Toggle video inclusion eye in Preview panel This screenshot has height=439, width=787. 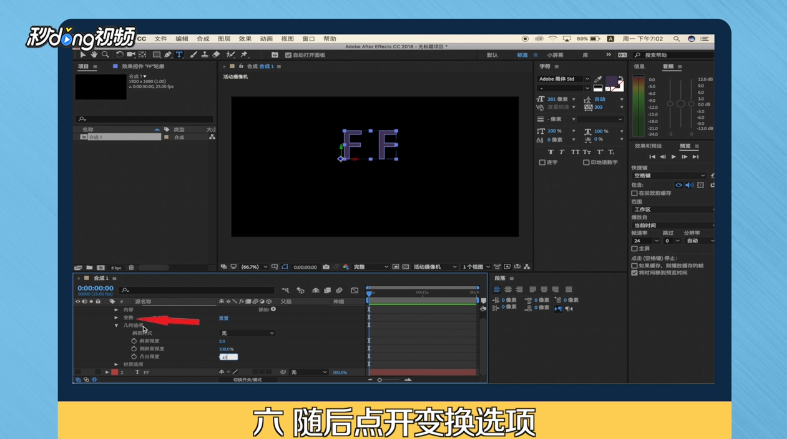click(x=679, y=185)
